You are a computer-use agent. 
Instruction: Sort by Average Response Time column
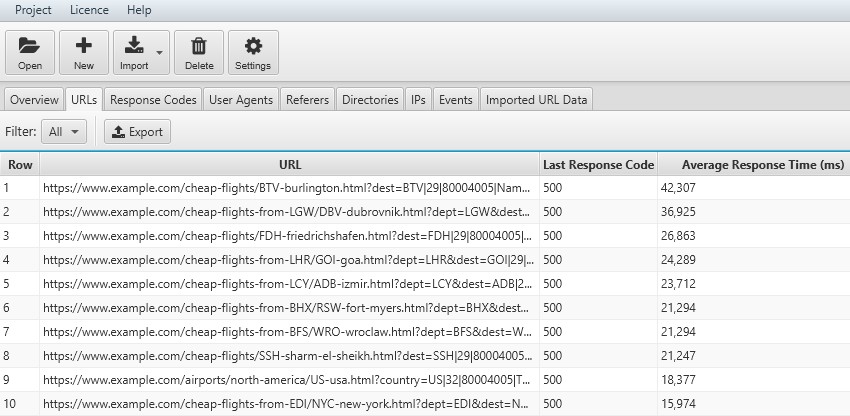coord(753,164)
